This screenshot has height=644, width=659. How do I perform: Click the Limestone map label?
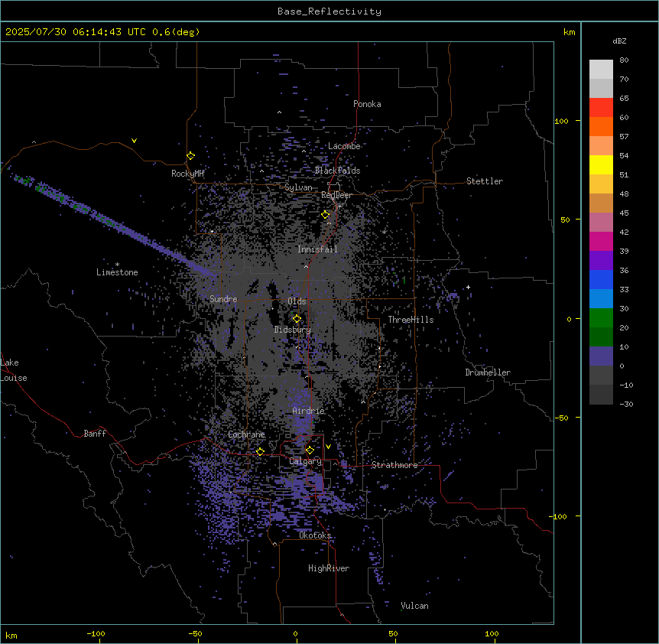click(117, 272)
